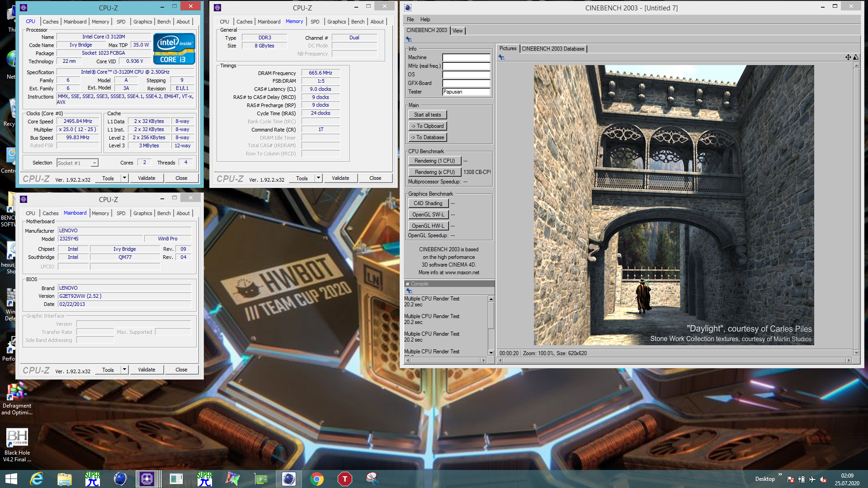Viewport: 868px width, 488px height.
Task: Open the Windows Start button
Action: [11, 479]
